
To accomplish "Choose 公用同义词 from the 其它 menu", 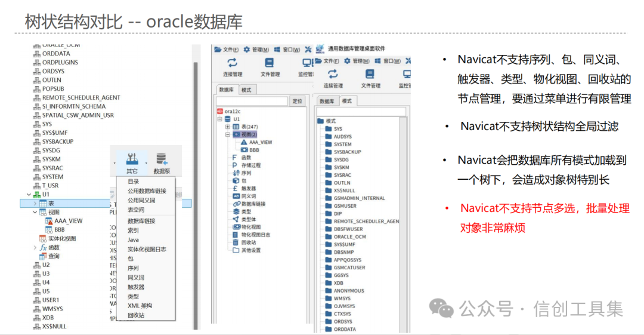I will point(141,201).
